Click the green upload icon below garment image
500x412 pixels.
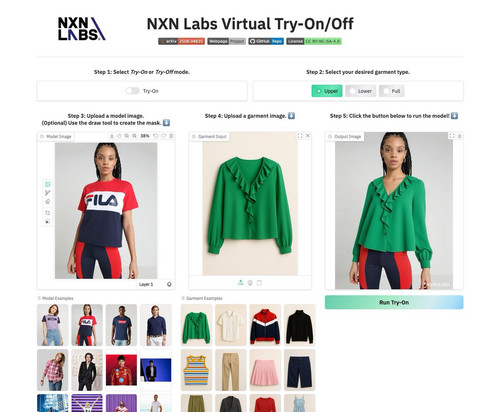(x=241, y=283)
